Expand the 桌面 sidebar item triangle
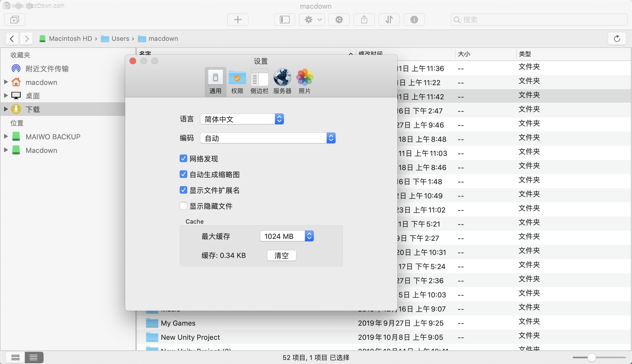The image size is (632, 364). 6,95
